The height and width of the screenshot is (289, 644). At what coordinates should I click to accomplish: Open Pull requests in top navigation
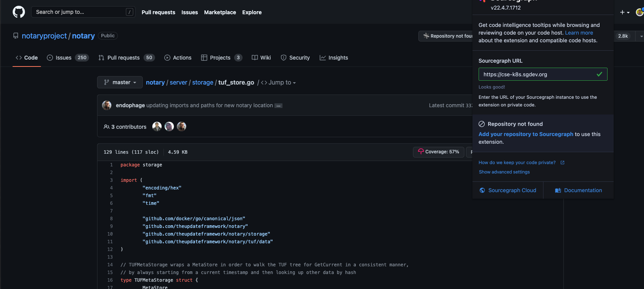click(x=158, y=12)
